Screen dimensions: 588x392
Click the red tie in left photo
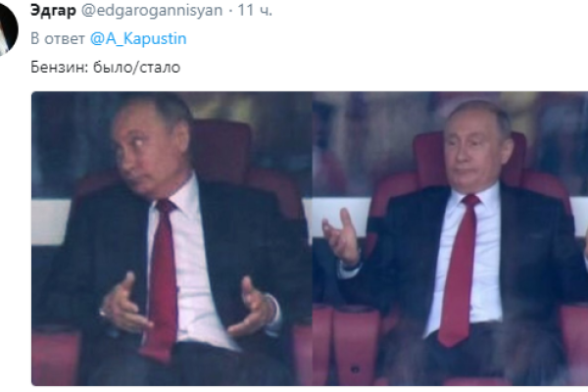tap(162, 279)
